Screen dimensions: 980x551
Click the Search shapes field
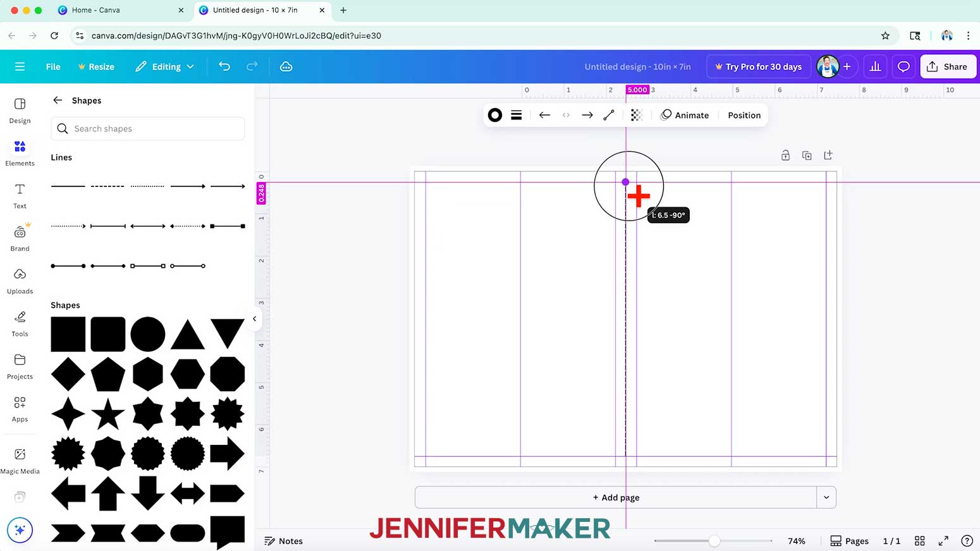click(x=148, y=128)
